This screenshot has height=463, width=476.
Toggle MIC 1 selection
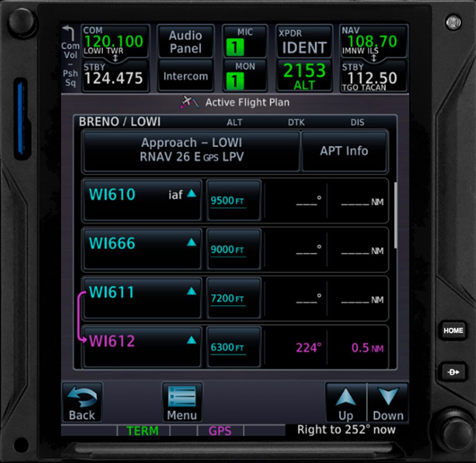click(x=245, y=41)
